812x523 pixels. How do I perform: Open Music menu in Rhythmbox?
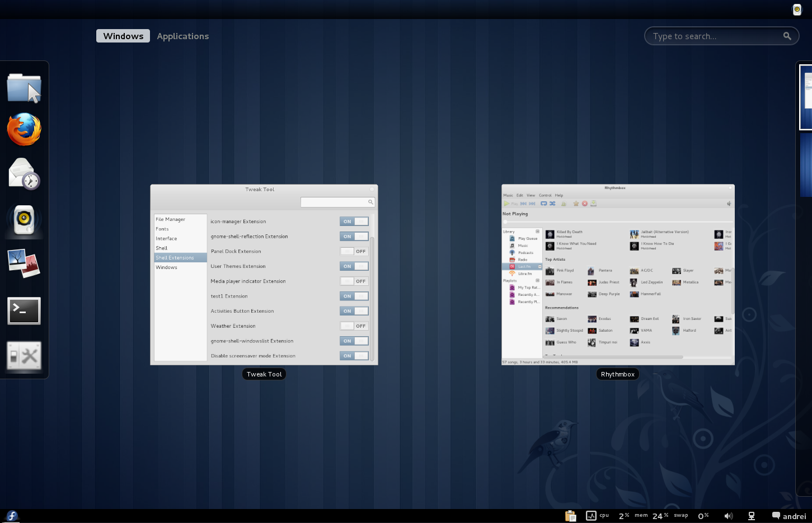coord(508,195)
